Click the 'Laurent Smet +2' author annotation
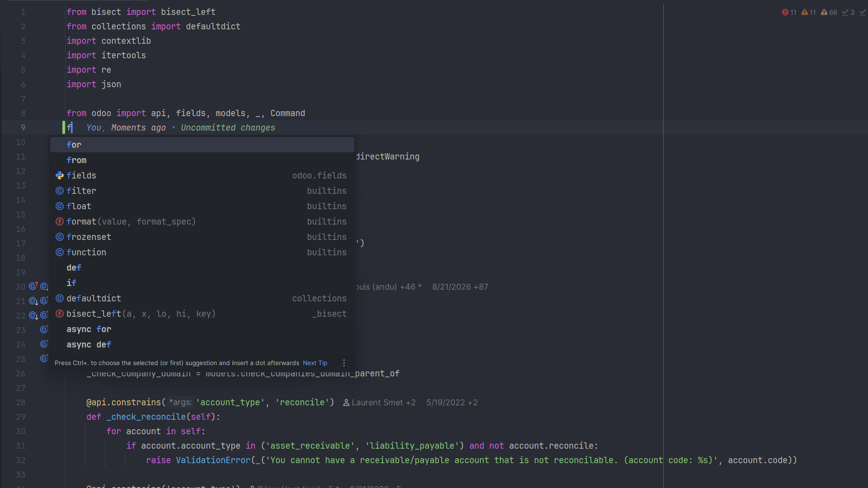868x488 pixels. (379, 403)
